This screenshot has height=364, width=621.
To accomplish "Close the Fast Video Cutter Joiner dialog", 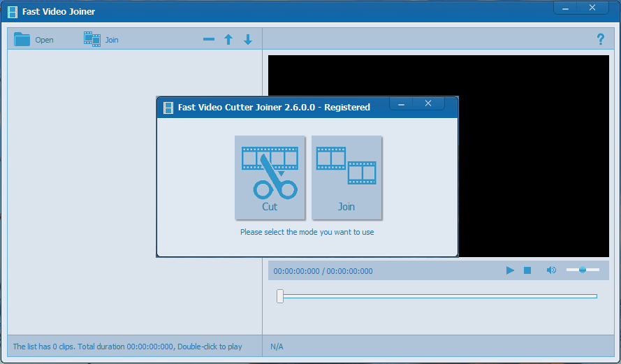I will (x=428, y=103).
